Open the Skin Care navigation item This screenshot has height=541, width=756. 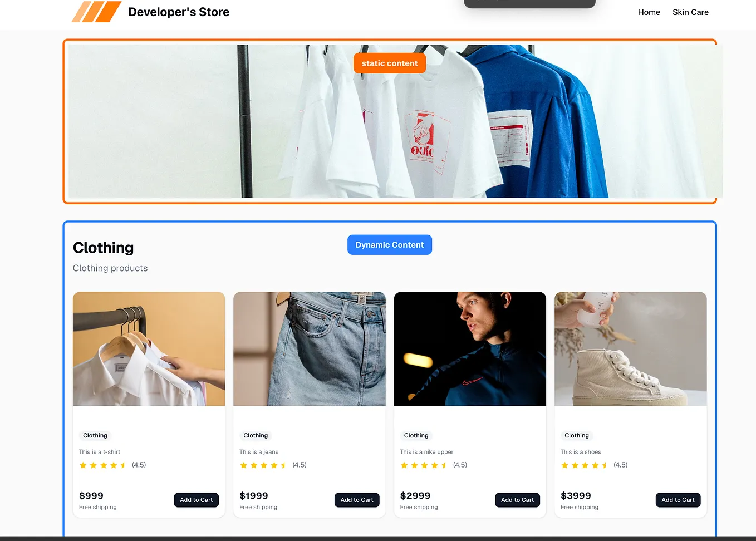tap(690, 12)
